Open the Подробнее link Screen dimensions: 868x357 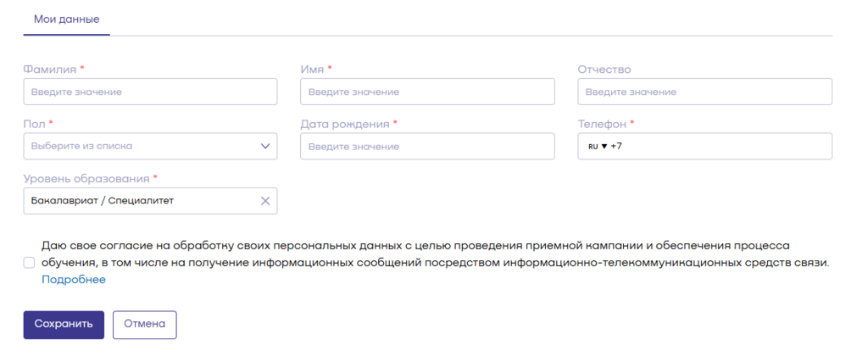(x=74, y=280)
